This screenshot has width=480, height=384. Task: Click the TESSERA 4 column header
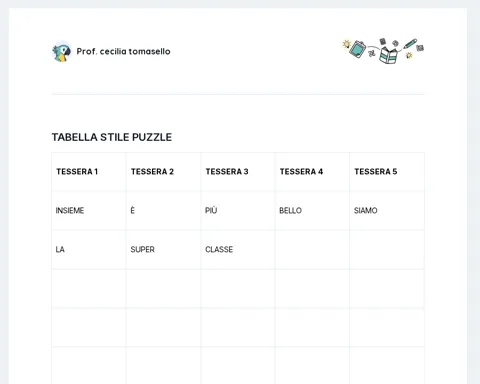[x=312, y=172]
